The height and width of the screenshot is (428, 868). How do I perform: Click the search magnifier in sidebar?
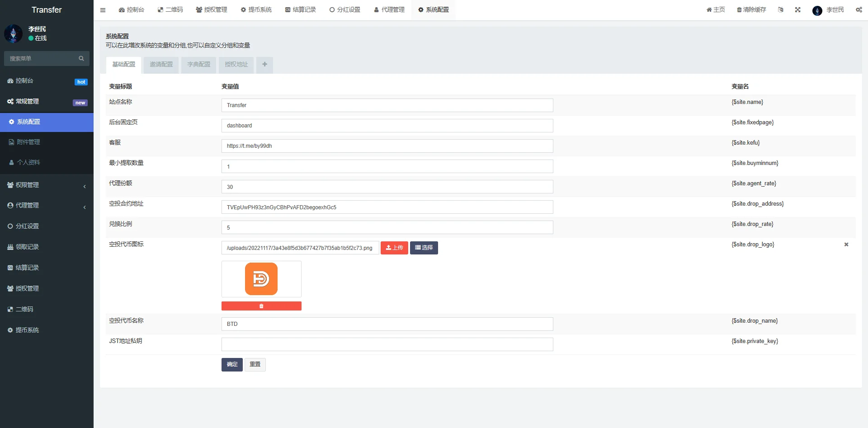(x=81, y=58)
